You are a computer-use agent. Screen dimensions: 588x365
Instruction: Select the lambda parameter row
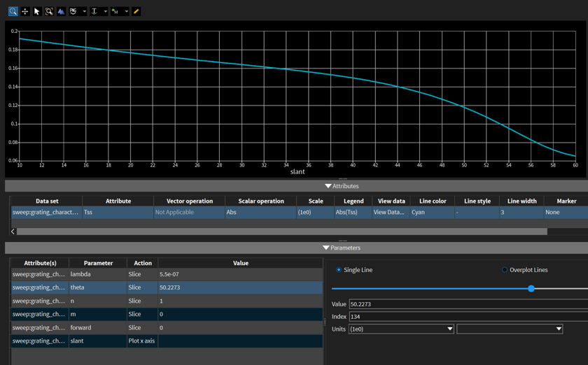pos(167,274)
